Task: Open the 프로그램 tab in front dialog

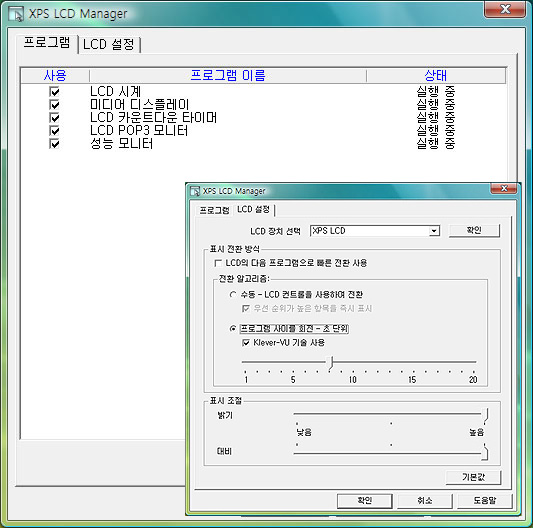Action: pyautogui.click(x=214, y=210)
